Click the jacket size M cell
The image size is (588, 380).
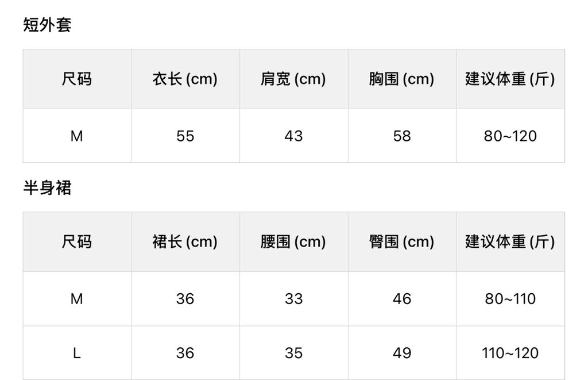(76, 136)
